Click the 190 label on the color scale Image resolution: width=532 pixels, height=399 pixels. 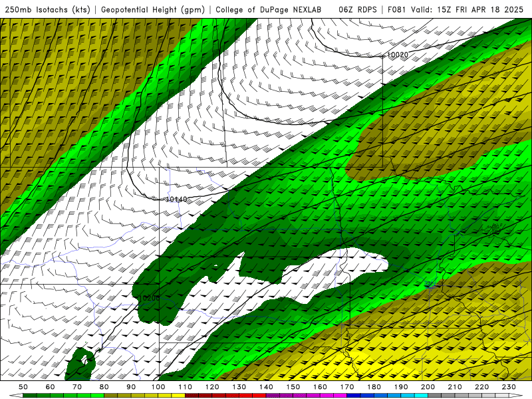tap(401, 387)
